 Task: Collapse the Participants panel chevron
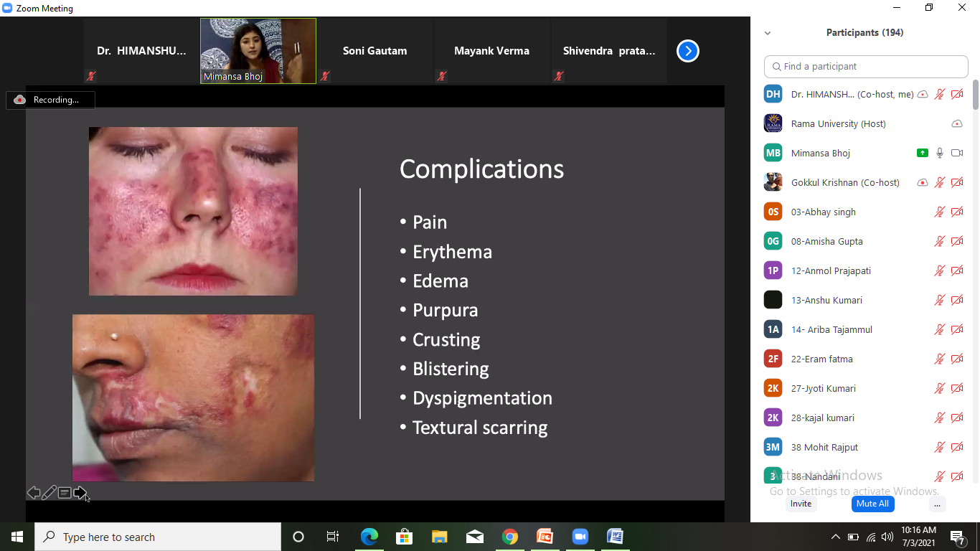point(768,33)
